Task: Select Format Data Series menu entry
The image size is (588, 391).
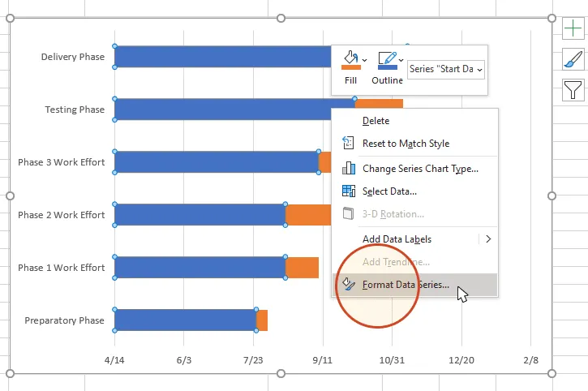Action: tap(405, 285)
